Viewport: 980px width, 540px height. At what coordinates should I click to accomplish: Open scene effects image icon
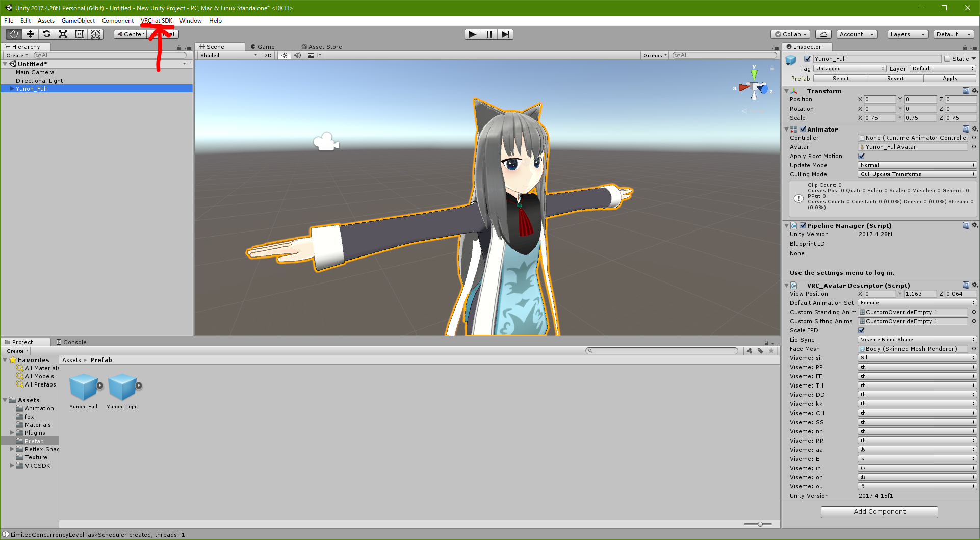(311, 55)
